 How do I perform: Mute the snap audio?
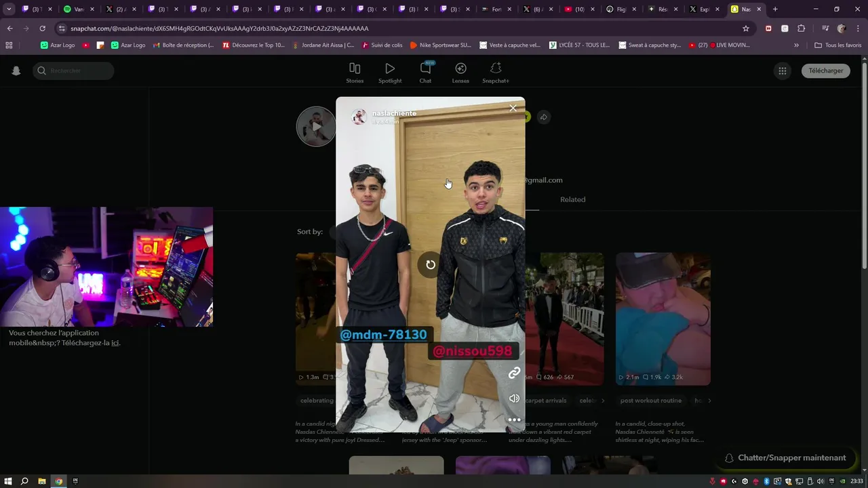(514, 399)
